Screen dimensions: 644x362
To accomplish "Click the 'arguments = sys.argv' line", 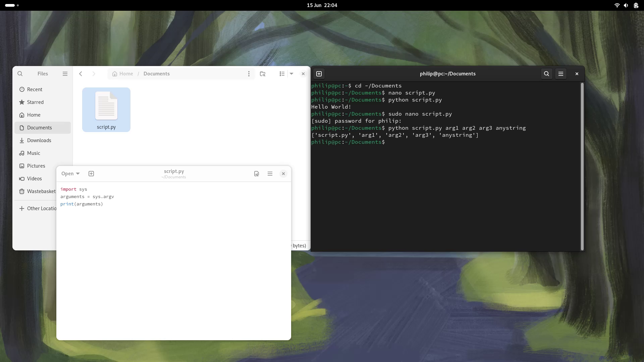I will tap(87, 197).
